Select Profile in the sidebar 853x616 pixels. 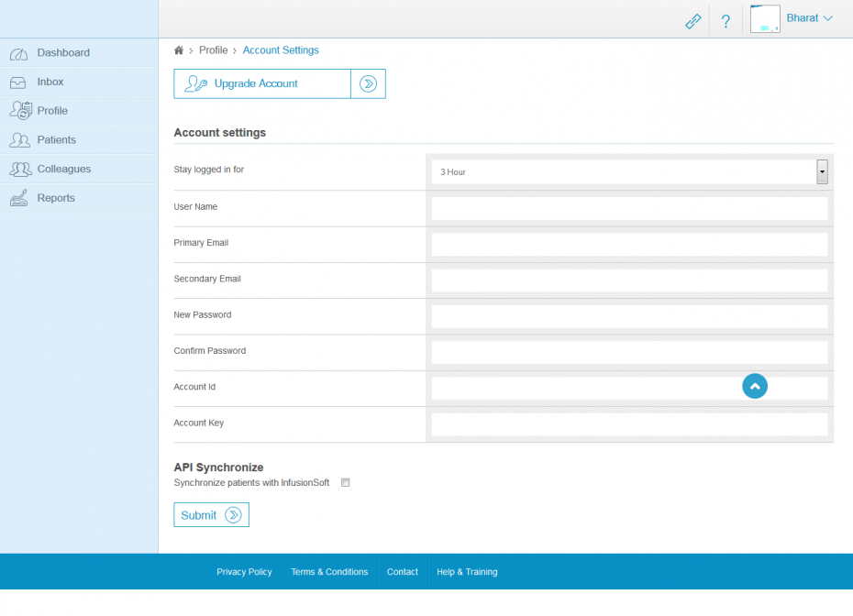50,110
